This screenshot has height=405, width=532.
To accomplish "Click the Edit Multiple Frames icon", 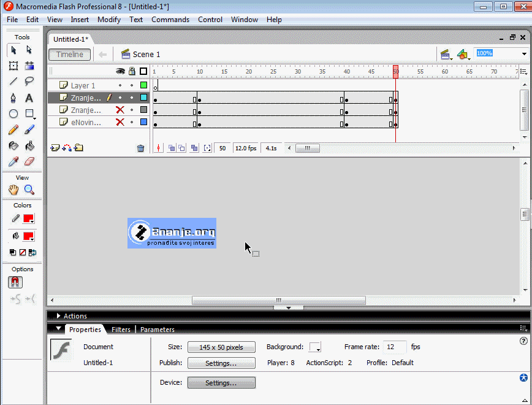I will tap(194, 148).
